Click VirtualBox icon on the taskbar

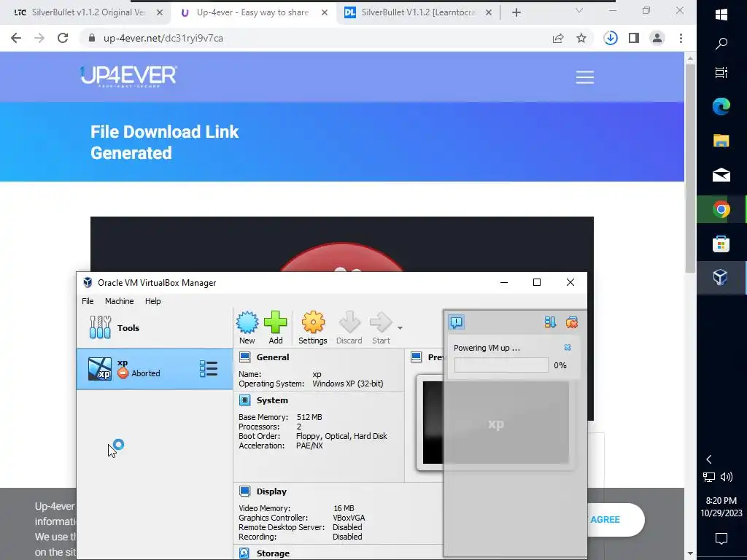721,277
